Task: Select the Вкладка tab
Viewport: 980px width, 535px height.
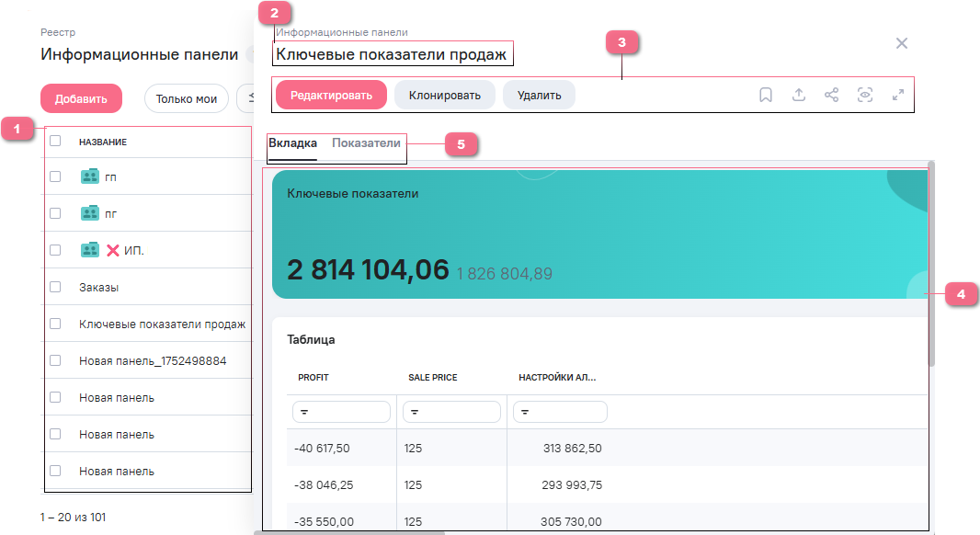Action: pos(292,143)
